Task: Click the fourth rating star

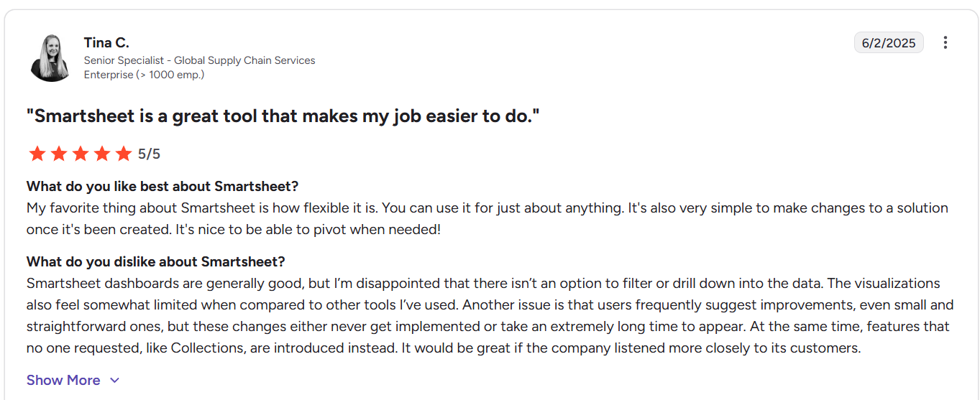Action: click(x=102, y=154)
